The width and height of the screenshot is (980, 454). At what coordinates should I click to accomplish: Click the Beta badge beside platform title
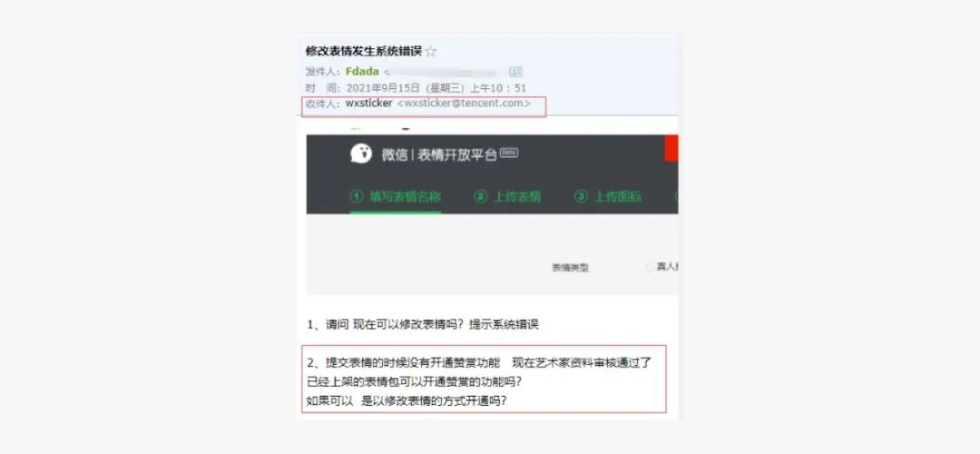pos(509,152)
